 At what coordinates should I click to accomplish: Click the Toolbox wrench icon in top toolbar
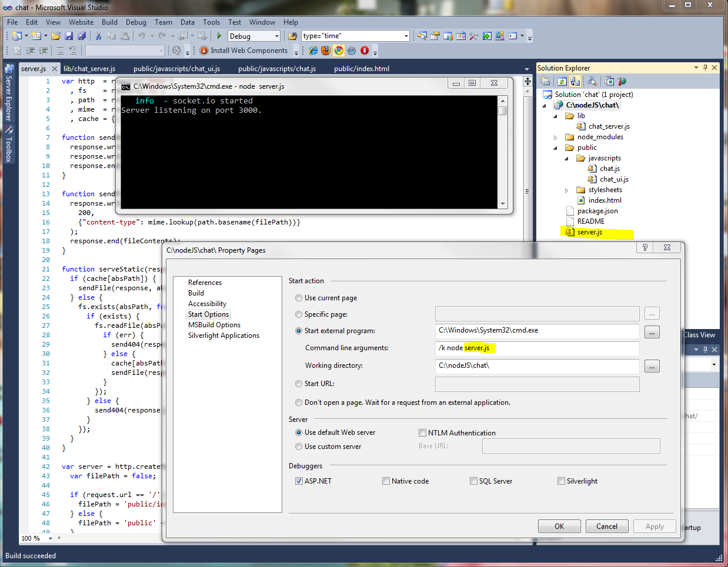pos(474,36)
